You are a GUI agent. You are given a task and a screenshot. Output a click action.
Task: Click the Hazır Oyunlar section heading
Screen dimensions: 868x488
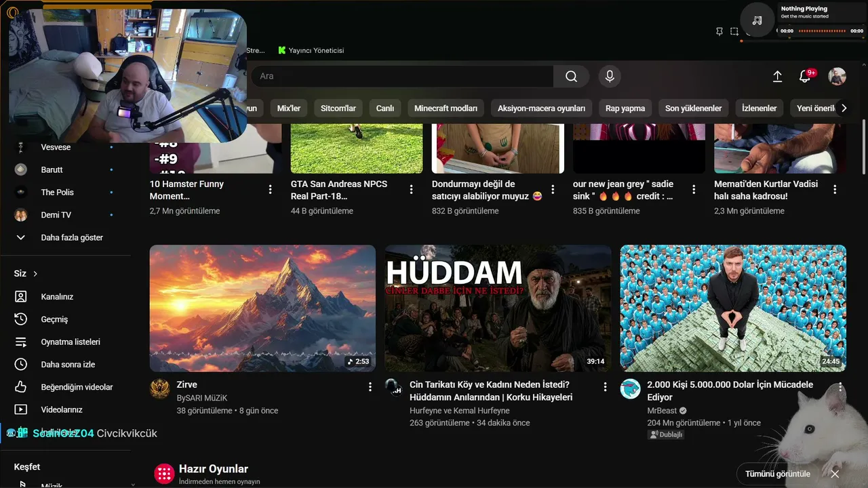[x=214, y=469]
